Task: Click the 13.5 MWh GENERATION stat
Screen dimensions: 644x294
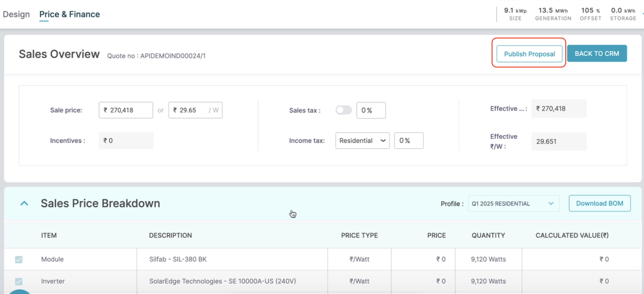Action: (553, 14)
